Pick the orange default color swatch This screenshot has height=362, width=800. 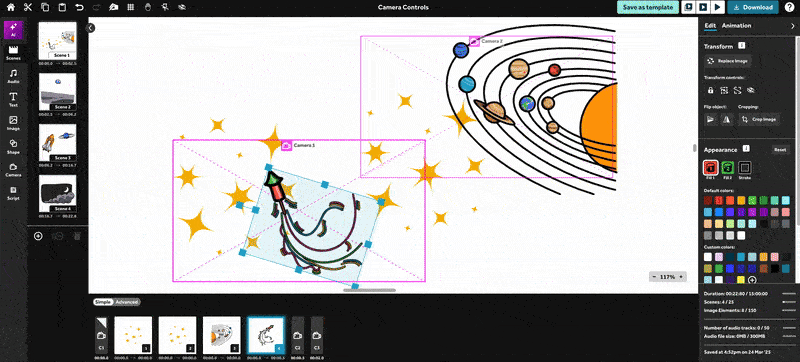[x=741, y=200]
